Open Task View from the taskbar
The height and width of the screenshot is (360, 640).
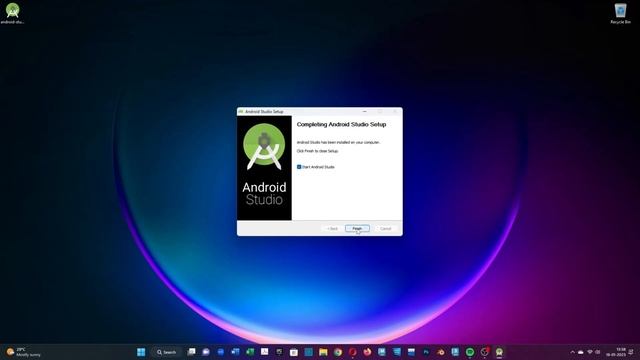click(x=191, y=352)
